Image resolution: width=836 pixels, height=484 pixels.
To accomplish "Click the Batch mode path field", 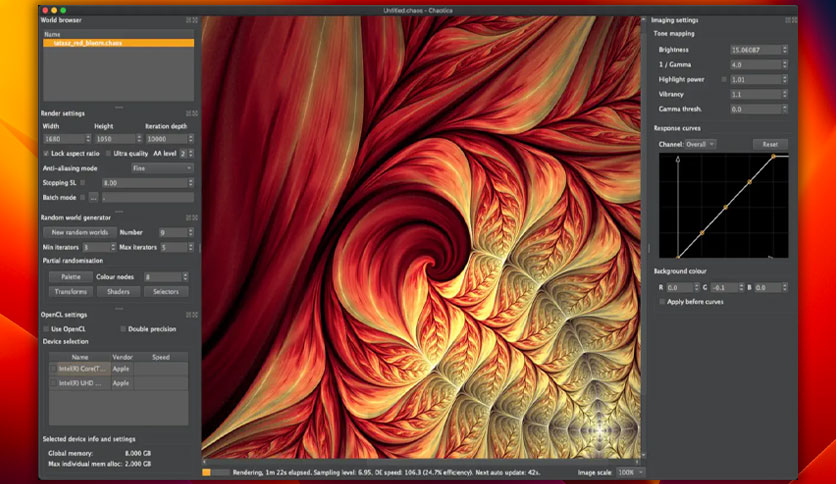I will click(x=148, y=197).
